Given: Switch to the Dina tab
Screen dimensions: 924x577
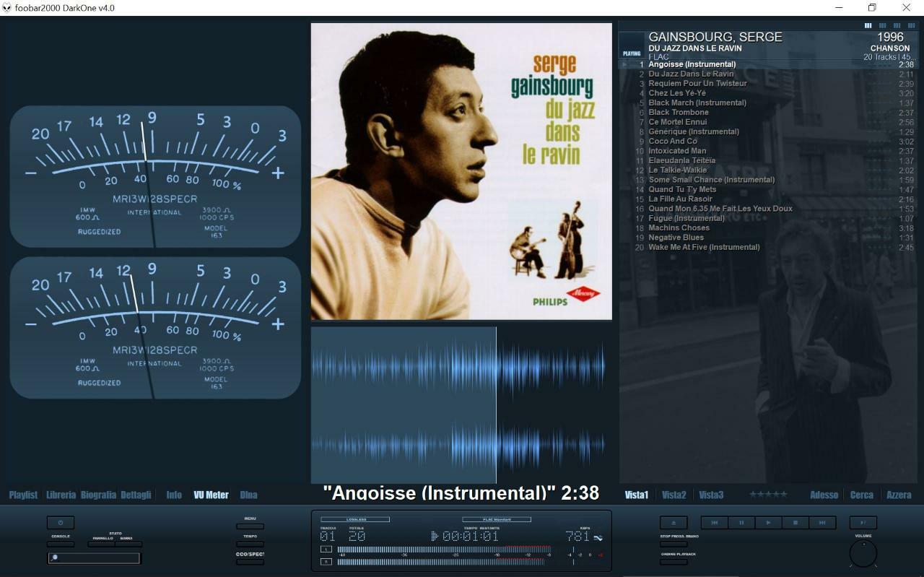Looking at the screenshot, I should [248, 495].
